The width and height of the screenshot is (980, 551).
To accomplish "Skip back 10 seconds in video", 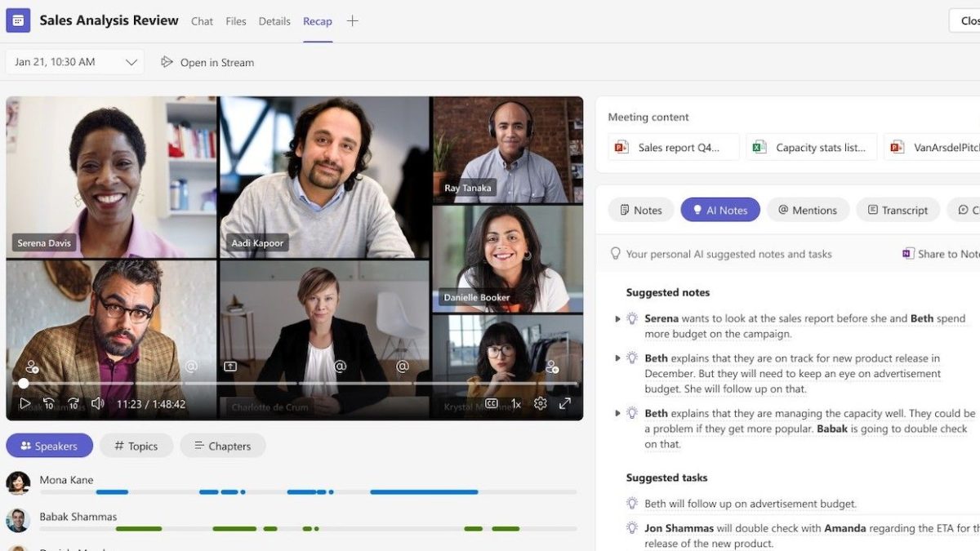I will pyautogui.click(x=48, y=403).
